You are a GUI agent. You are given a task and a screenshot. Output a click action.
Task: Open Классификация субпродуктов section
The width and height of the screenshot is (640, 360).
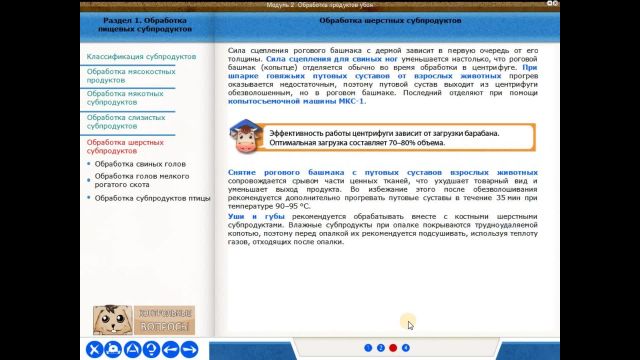pos(141,56)
